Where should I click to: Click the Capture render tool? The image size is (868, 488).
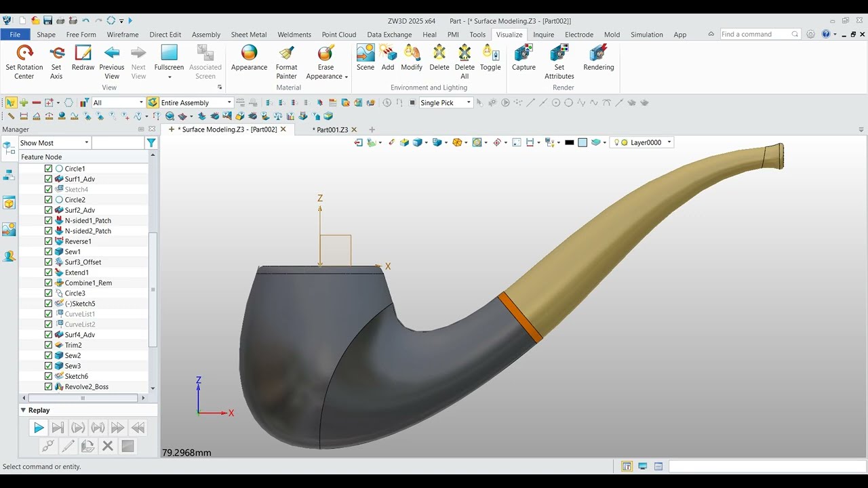[x=524, y=58]
